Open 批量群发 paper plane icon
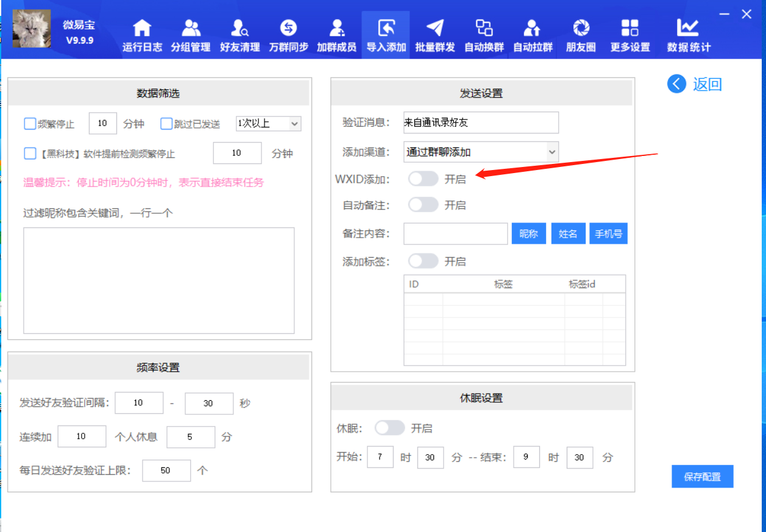The image size is (766, 532). click(x=434, y=29)
